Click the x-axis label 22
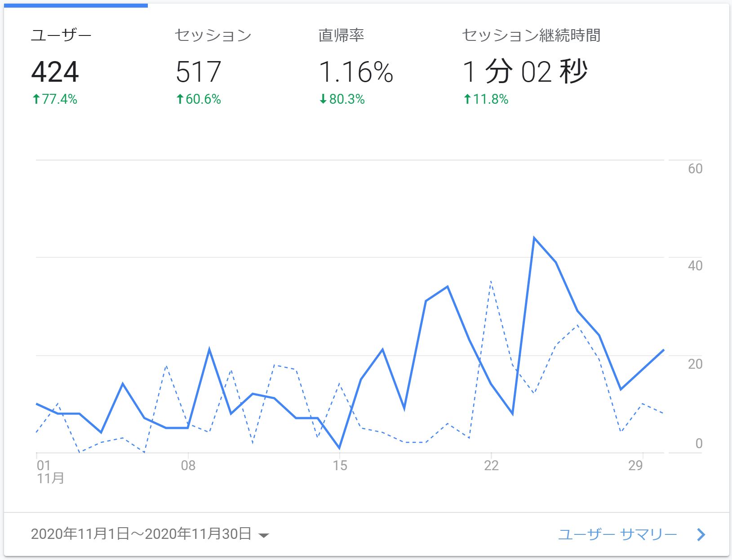Image resolution: width=732 pixels, height=560 pixels. click(x=491, y=466)
